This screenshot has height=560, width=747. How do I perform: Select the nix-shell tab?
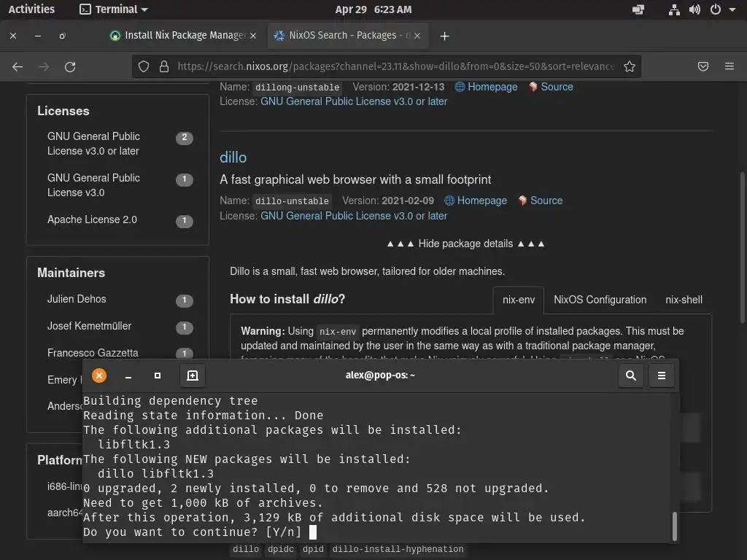point(684,300)
